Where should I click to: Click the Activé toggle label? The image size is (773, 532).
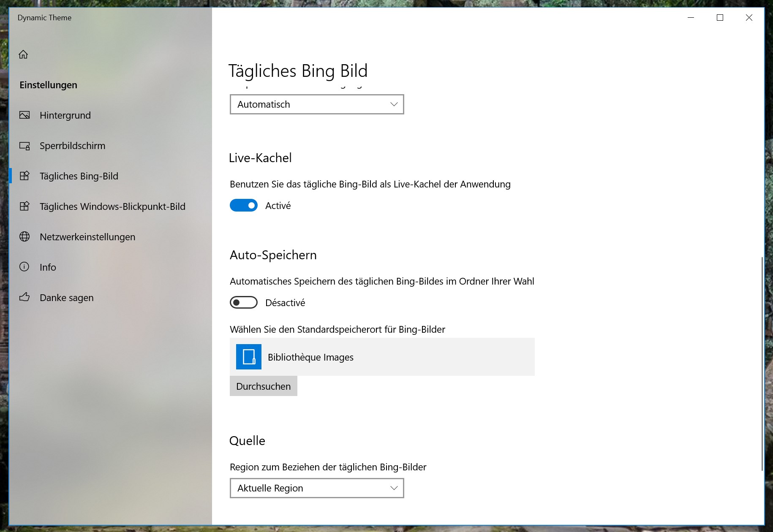[x=278, y=206]
